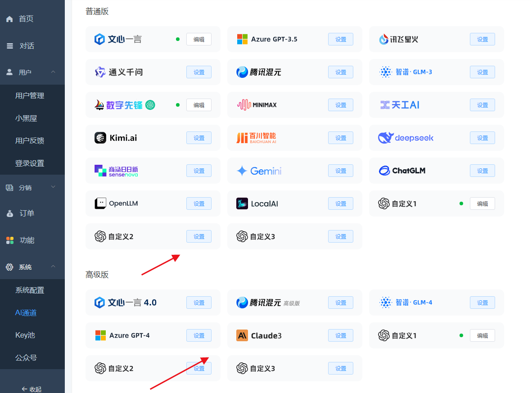This screenshot has height=393, width=532.
Task: Click 编辑 for 自定义1 in 高级版
Action: click(482, 336)
